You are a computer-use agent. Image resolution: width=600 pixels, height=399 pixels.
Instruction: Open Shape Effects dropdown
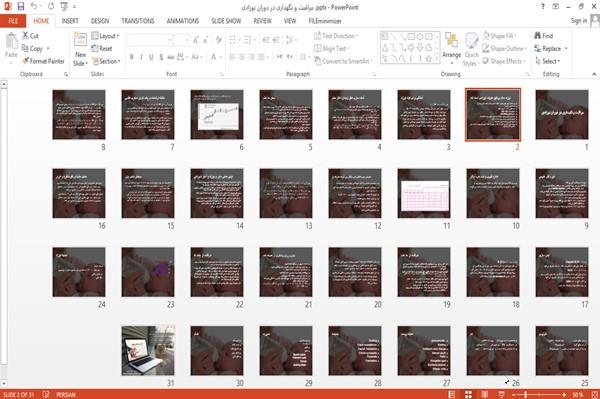504,61
